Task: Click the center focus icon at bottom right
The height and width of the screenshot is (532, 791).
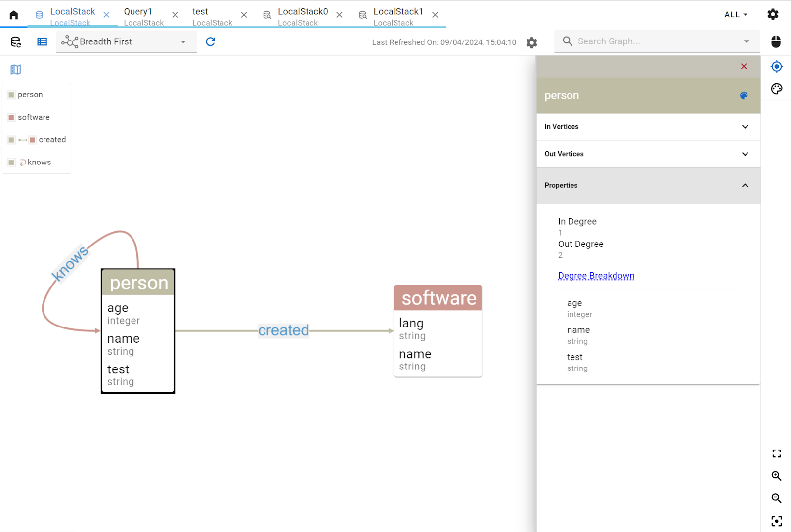Action: point(777,521)
